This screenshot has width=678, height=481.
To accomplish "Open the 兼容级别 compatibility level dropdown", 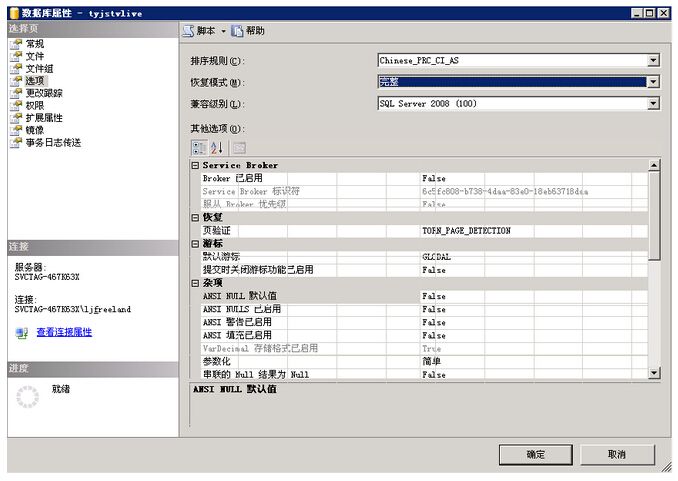I will pos(653,104).
